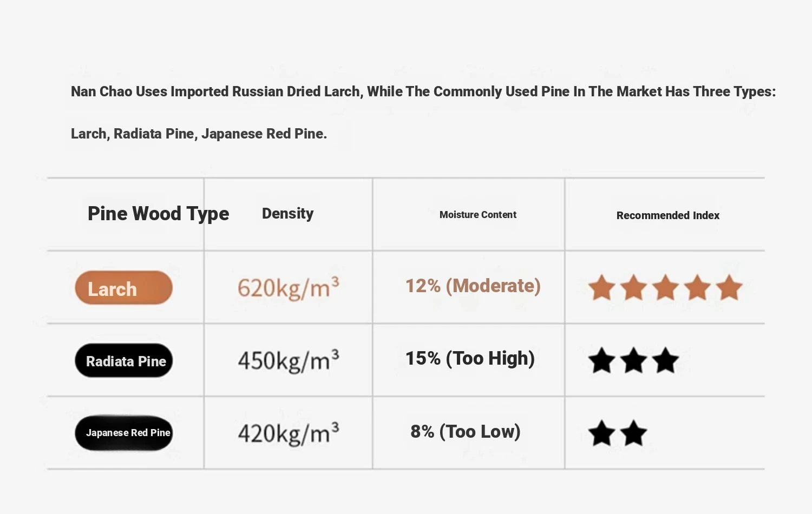This screenshot has width=812, height=514.
Task: Click the 620kg/m³ density value
Action: [x=288, y=287]
